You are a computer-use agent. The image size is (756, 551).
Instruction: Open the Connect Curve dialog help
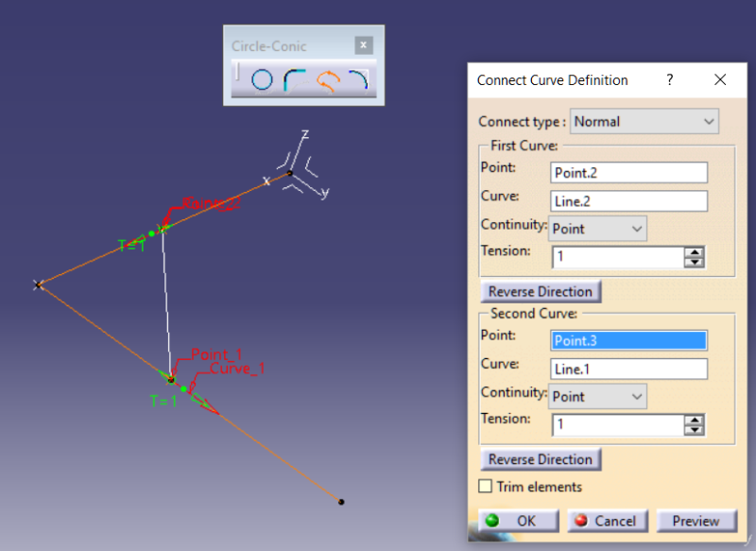click(x=670, y=80)
